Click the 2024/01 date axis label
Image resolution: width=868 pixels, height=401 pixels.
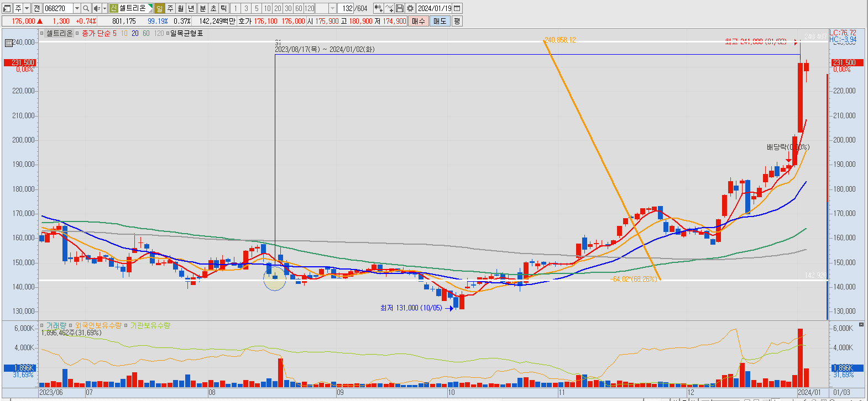[809, 392]
